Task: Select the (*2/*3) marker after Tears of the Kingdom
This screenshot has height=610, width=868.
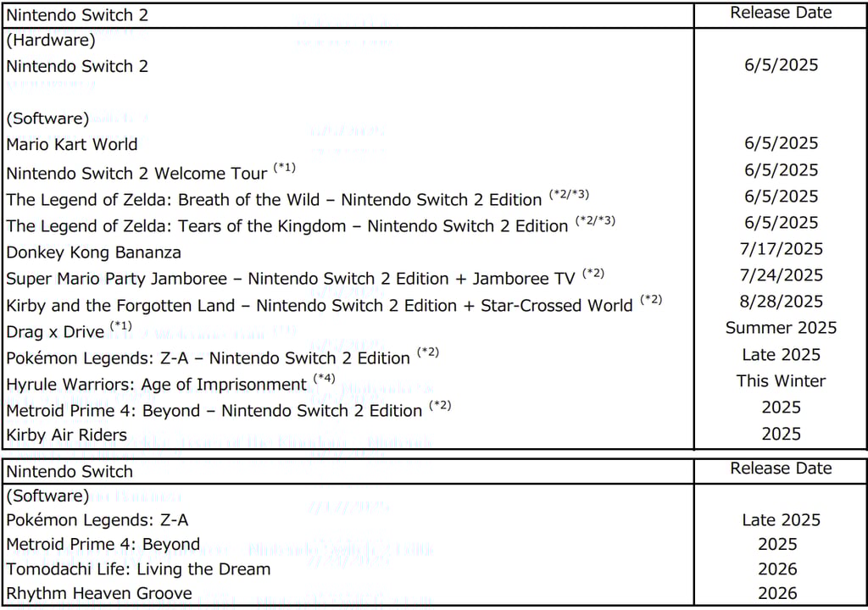Action: pos(596,220)
